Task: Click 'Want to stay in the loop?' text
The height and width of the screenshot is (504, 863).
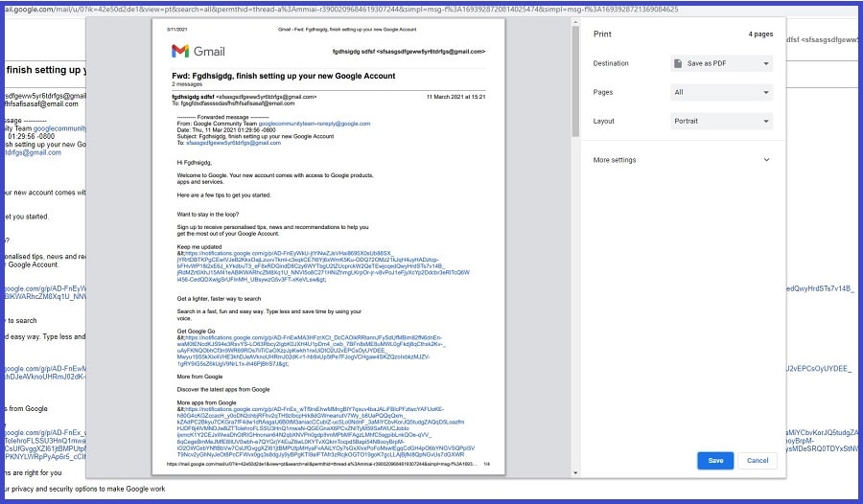Action: (x=208, y=215)
